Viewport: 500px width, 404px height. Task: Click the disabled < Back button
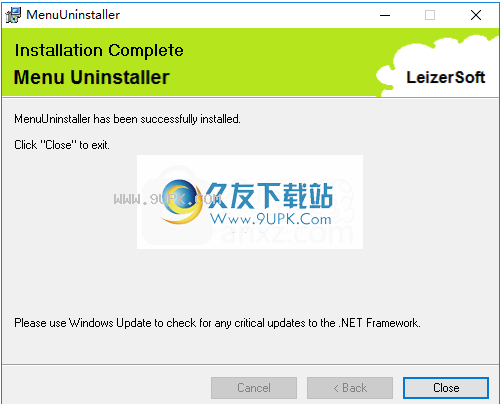point(350,388)
